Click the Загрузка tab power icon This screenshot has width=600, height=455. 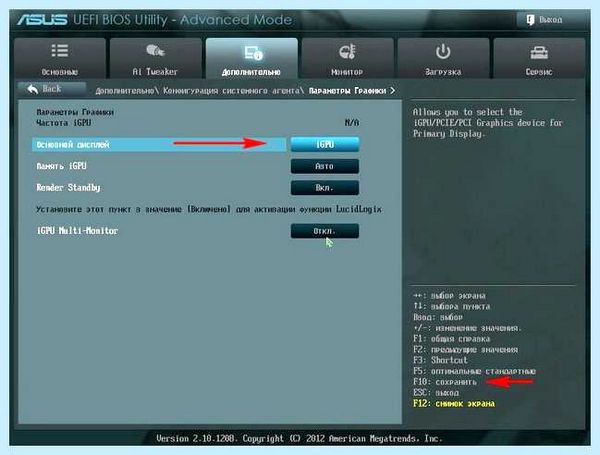(x=443, y=51)
